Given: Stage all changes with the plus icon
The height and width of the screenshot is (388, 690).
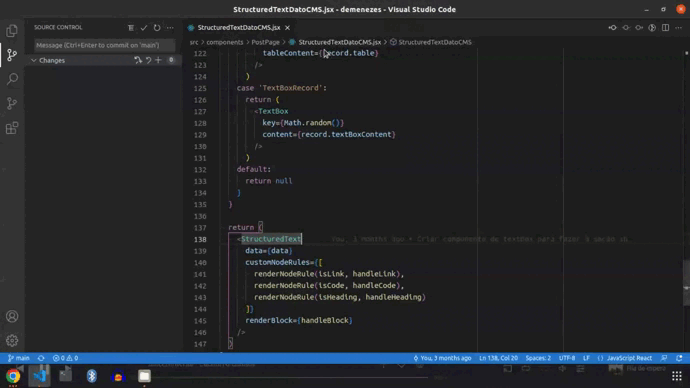Looking at the screenshot, I should (x=158, y=60).
